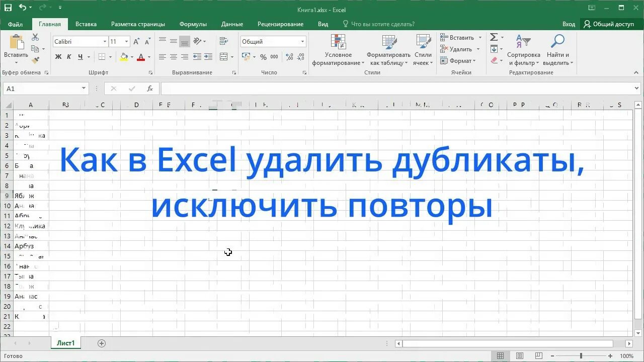This screenshot has width=644, height=362.
Task: Click the decrease indent icon
Action: point(197,57)
